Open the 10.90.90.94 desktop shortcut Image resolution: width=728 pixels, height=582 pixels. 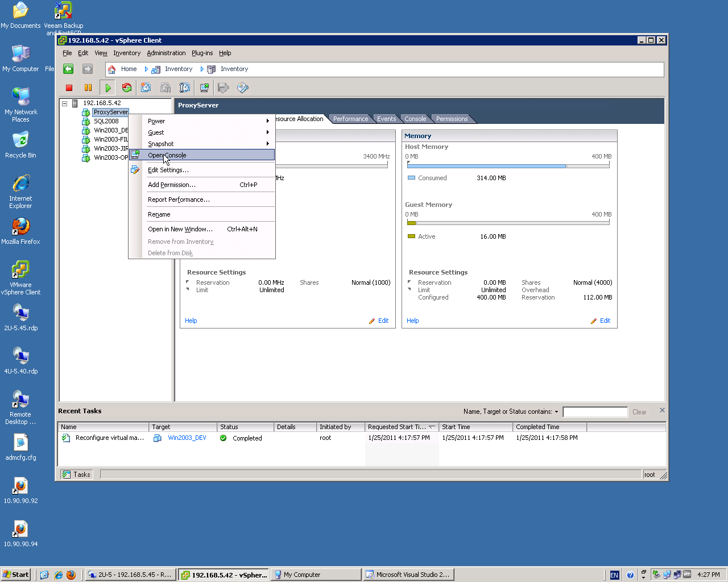[x=20, y=533]
